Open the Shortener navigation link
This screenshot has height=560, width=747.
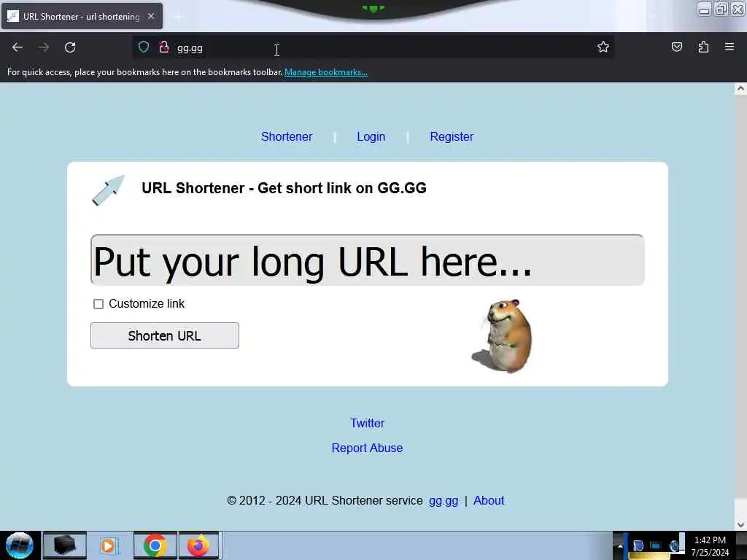tap(287, 136)
